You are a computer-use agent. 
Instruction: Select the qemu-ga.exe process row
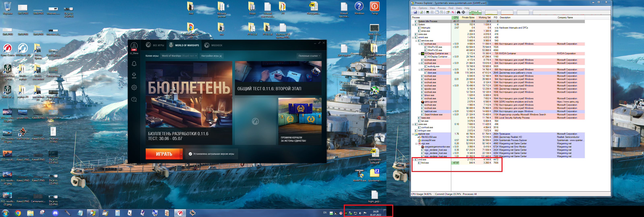[x=498, y=102]
